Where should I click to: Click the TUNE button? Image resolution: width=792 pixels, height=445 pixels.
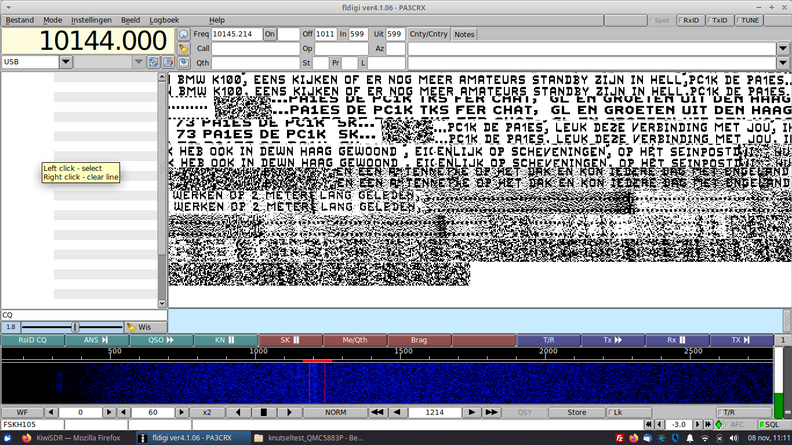click(x=750, y=19)
